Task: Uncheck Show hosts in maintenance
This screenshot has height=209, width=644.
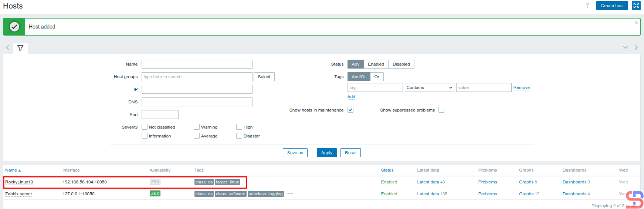Action: coord(350,110)
